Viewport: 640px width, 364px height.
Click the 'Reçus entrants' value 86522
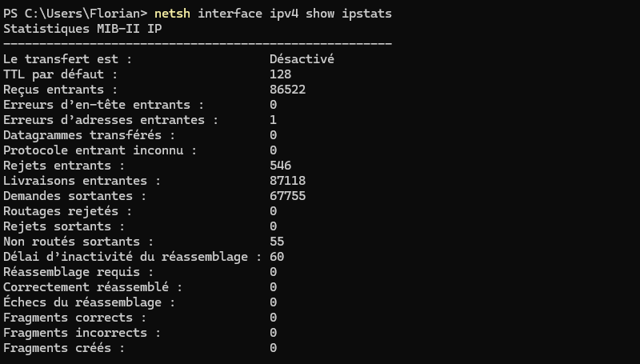(287, 90)
